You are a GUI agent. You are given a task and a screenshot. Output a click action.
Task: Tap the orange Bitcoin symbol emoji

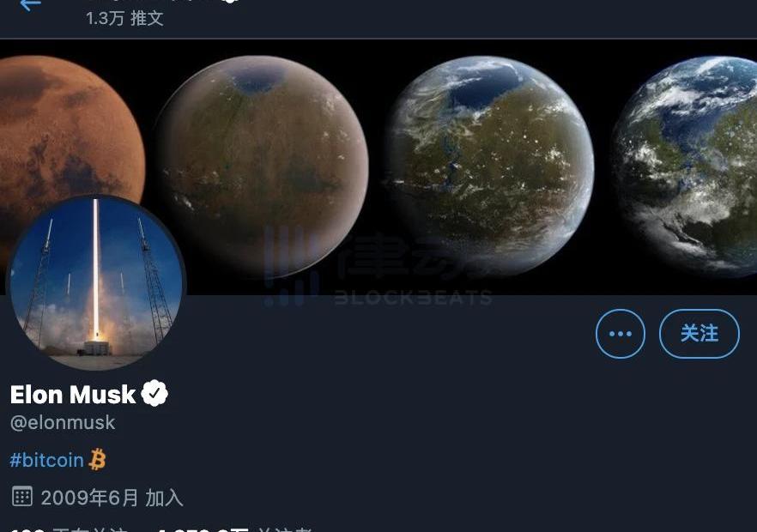(97, 460)
